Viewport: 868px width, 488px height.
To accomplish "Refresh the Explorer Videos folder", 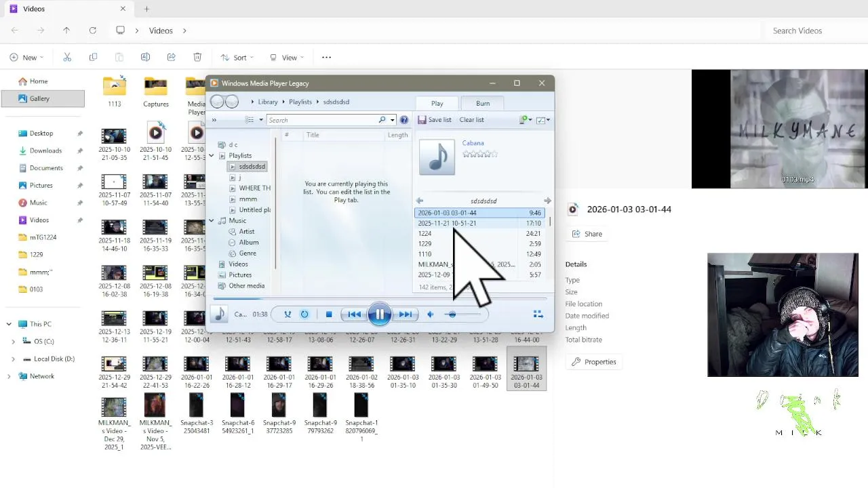I will coord(92,30).
